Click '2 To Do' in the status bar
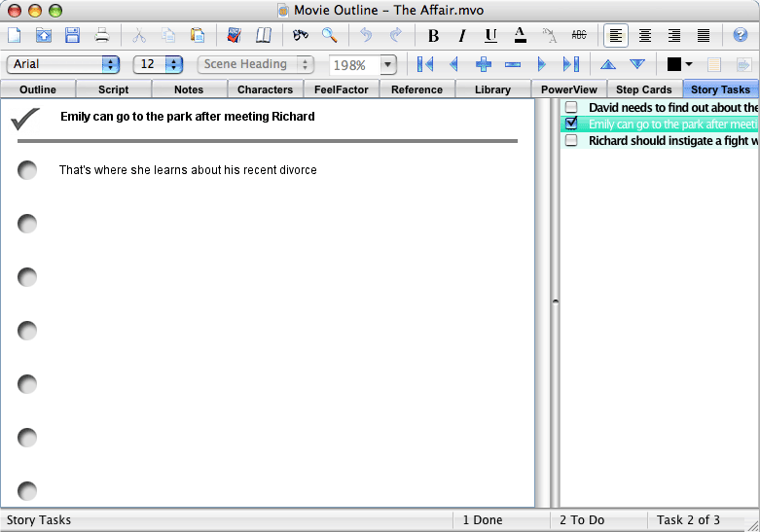 [582, 520]
